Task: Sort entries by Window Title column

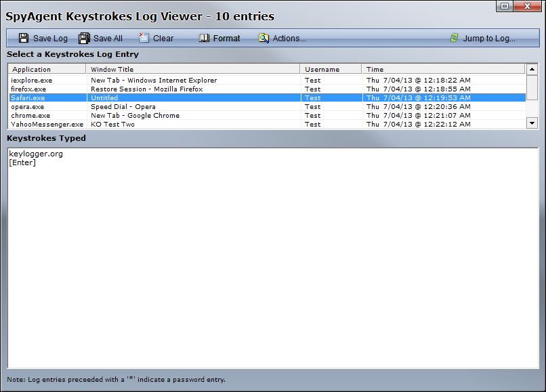Action: 193,69
